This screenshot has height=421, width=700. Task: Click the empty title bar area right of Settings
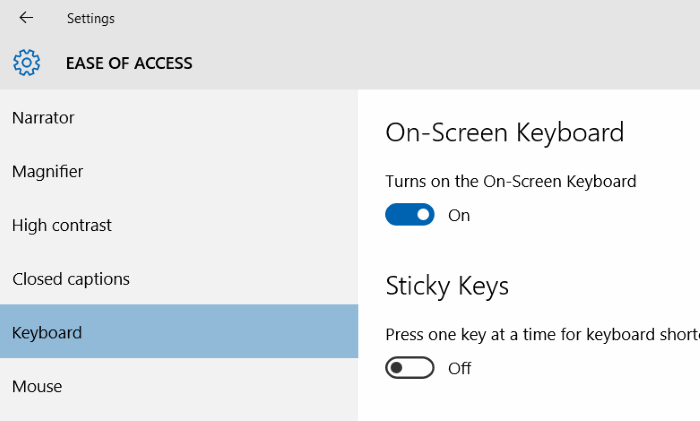[400, 18]
